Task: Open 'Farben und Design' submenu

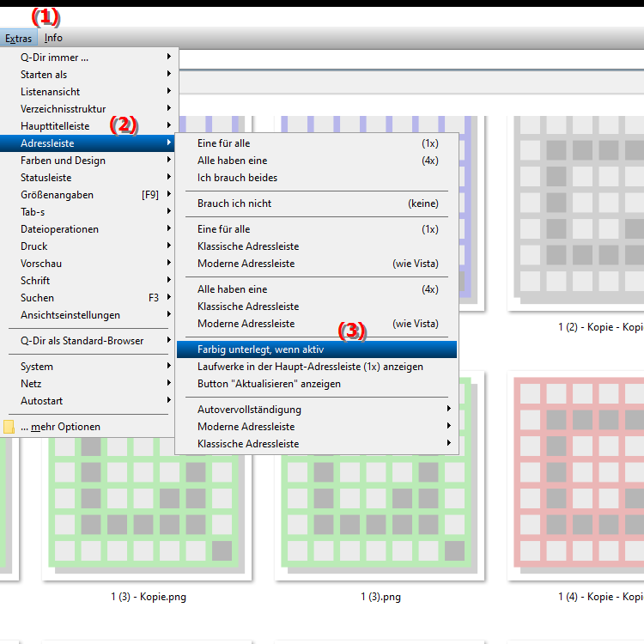Action: coord(88,161)
